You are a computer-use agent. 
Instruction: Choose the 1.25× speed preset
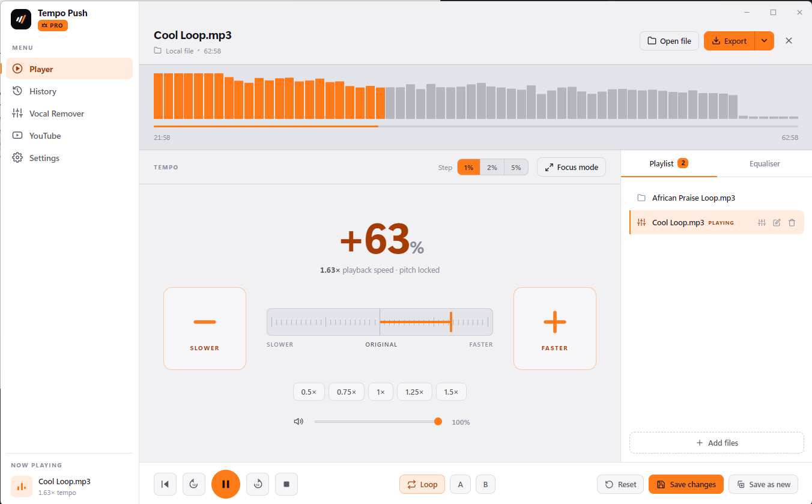click(x=414, y=392)
